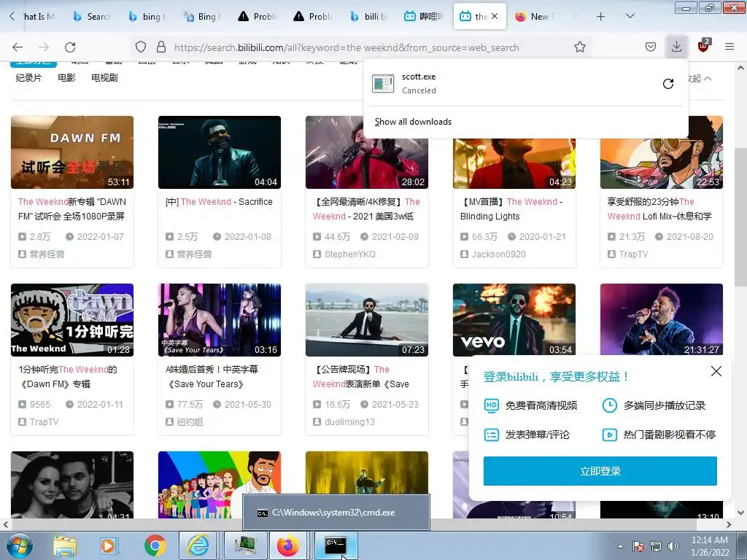The height and width of the screenshot is (560, 747).
Task: Click the volume speaker tray icon
Action: 673,546
